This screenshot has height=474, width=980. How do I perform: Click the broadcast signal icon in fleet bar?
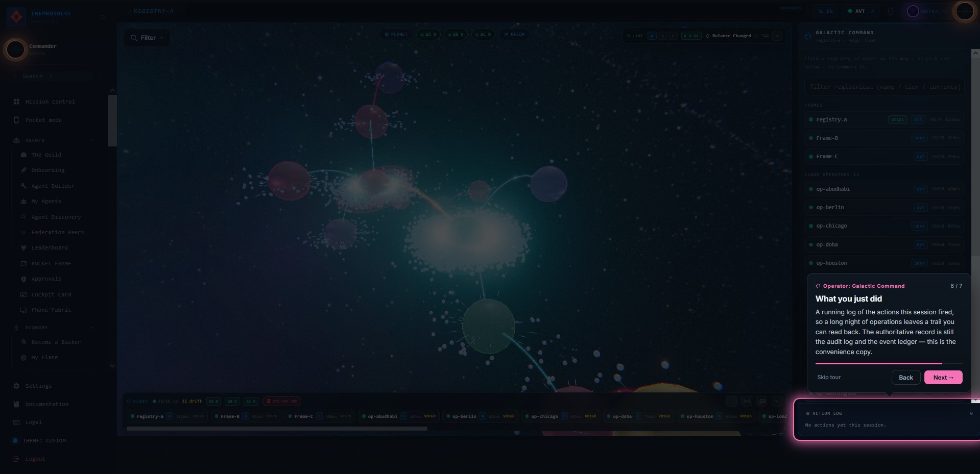747,401
